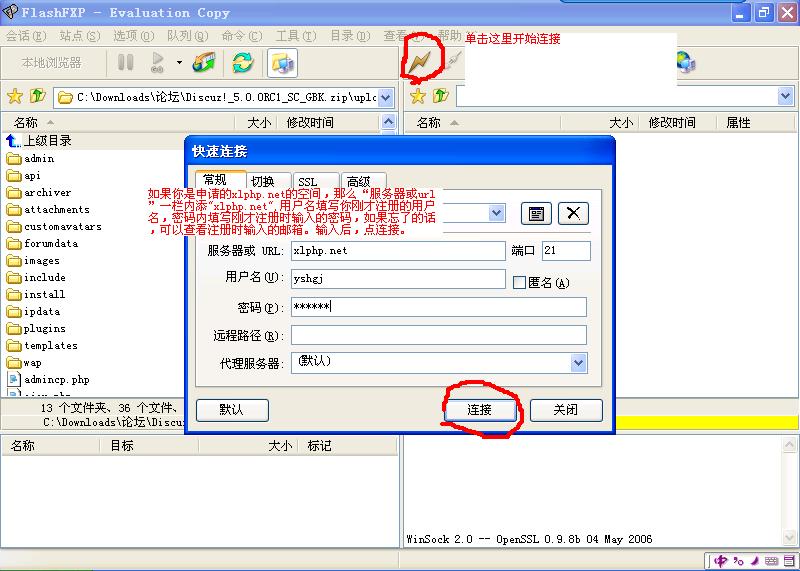Select the plugins folder
Viewport: 800px width, 571px height.
coord(36,329)
